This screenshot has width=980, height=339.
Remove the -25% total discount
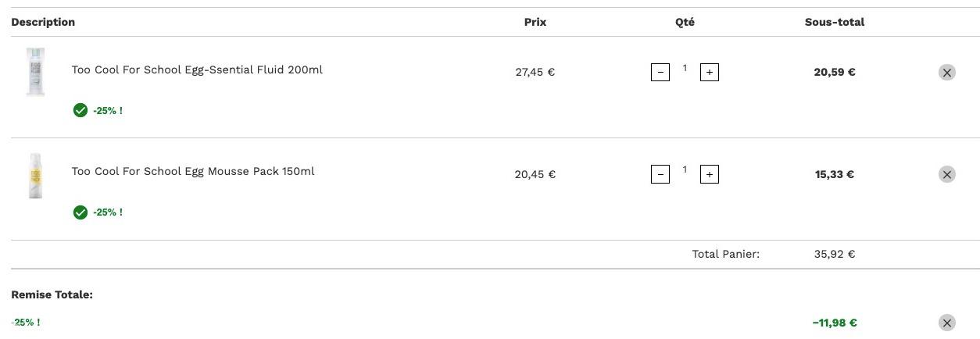click(x=946, y=323)
